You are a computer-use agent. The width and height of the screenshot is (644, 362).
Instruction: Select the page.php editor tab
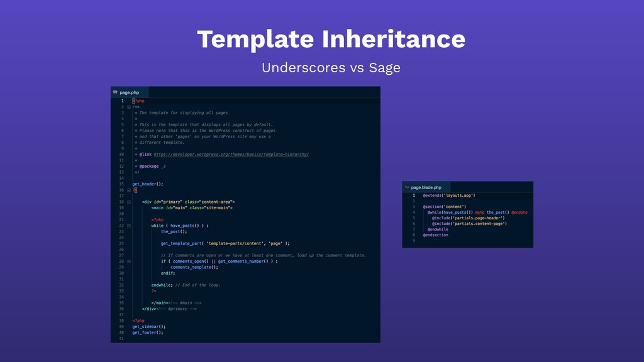coord(129,92)
